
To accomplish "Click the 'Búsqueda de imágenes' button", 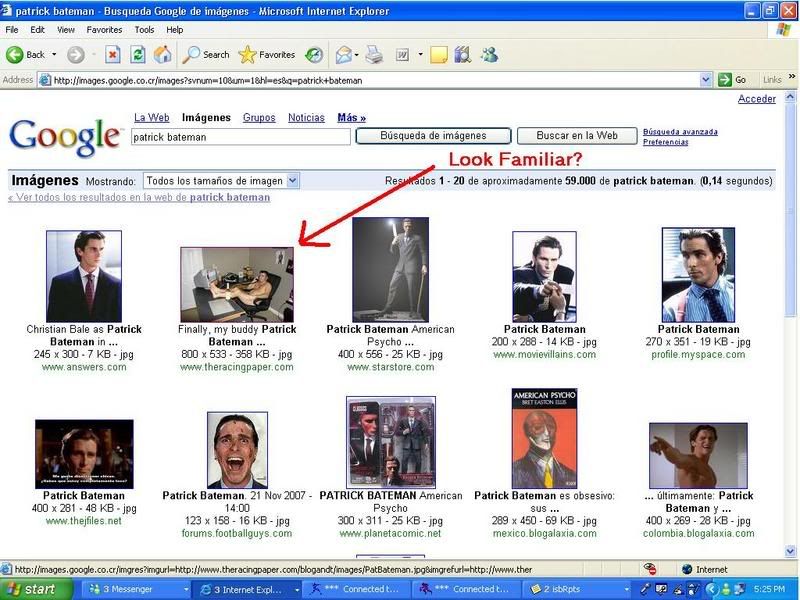I will pos(433,136).
